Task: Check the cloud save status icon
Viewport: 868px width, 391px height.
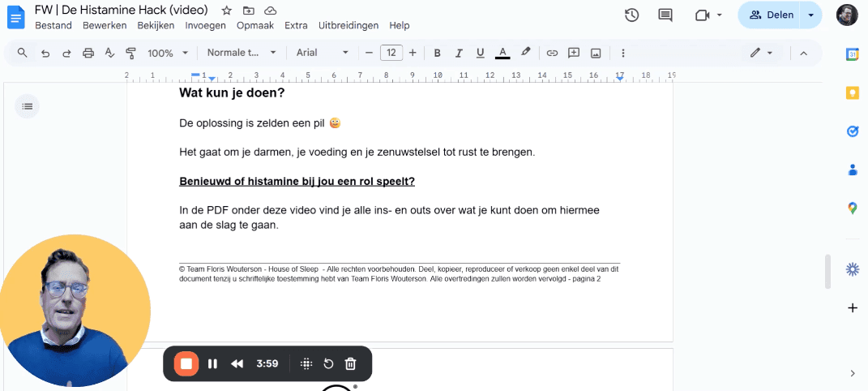Action: pos(270,11)
